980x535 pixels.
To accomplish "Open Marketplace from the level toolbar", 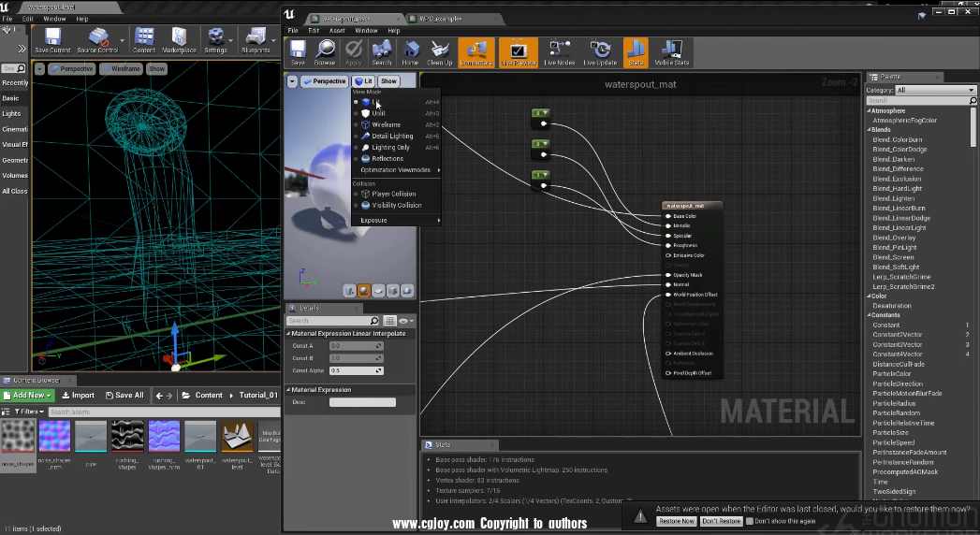I will coord(179,40).
